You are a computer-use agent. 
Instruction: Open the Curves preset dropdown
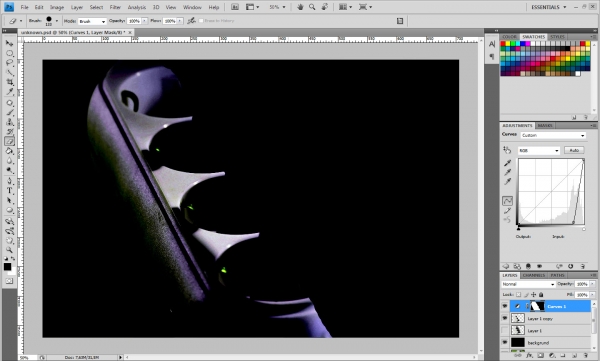pos(553,135)
